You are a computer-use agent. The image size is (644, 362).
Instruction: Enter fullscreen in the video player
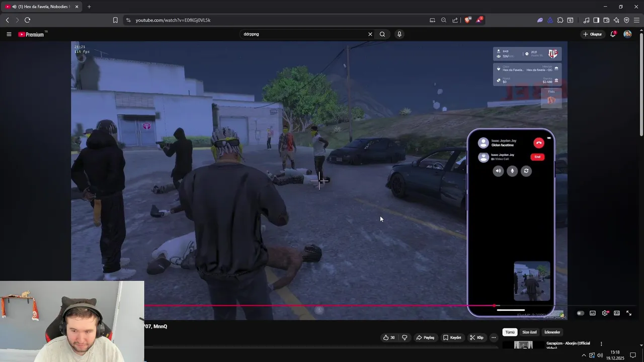tap(629, 313)
